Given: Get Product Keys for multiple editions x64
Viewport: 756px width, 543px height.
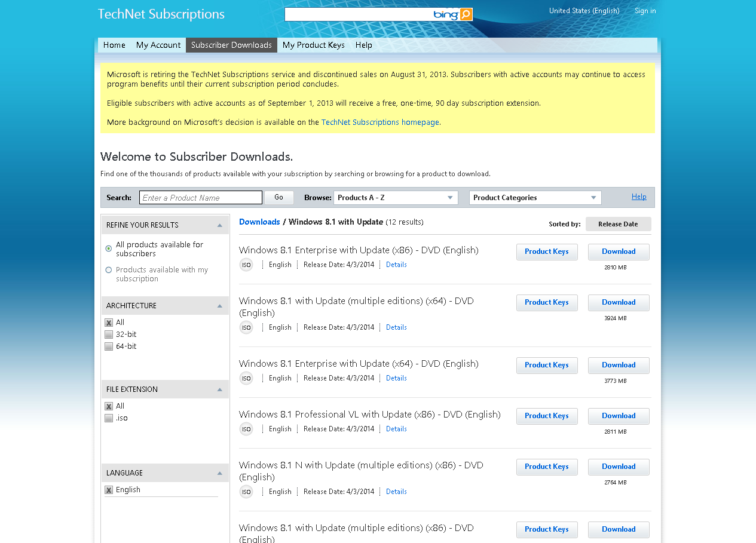Looking at the screenshot, I should tap(547, 302).
